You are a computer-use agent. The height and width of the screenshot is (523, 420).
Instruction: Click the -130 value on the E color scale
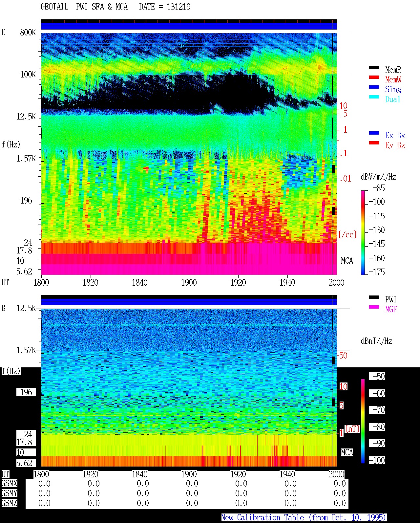tap(377, 230)
